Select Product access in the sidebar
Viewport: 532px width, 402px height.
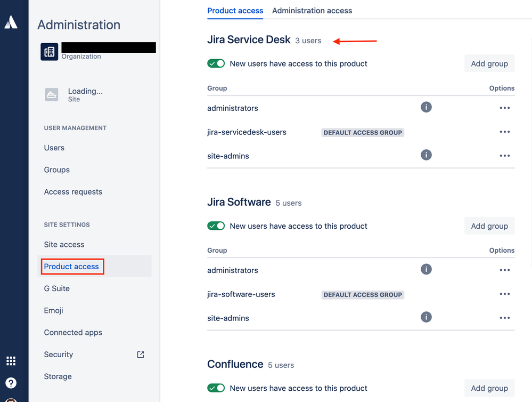coord(94,267)
